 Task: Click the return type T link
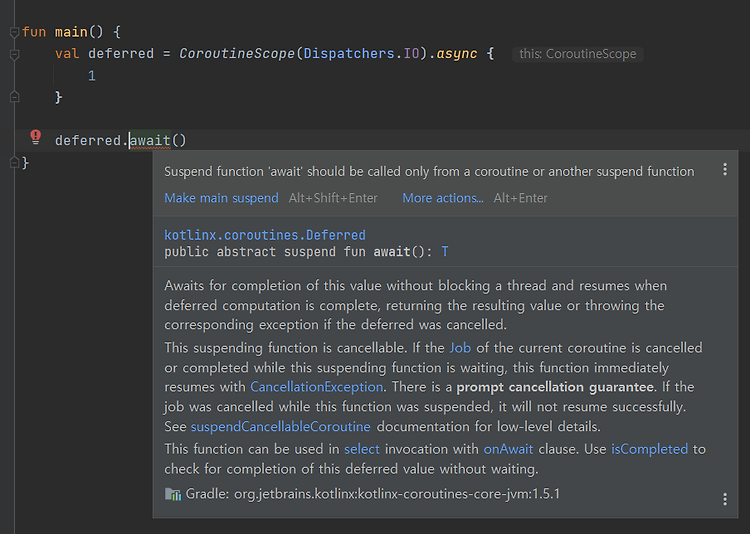click(445, 252)
